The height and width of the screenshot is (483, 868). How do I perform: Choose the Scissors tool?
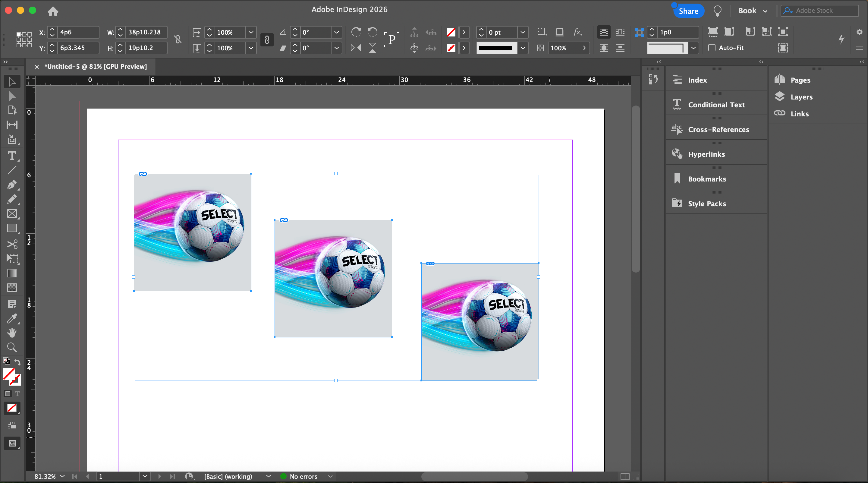point(12,244)
